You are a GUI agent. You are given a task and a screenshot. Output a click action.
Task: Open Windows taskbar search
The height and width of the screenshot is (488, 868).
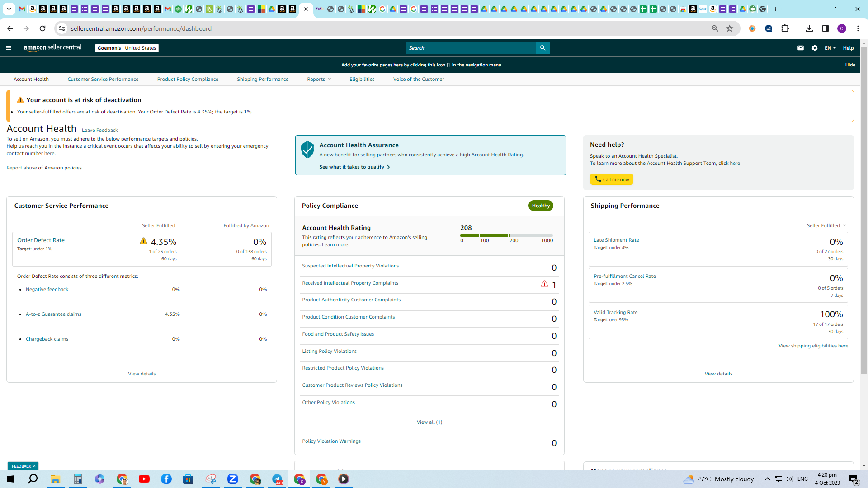33,479
